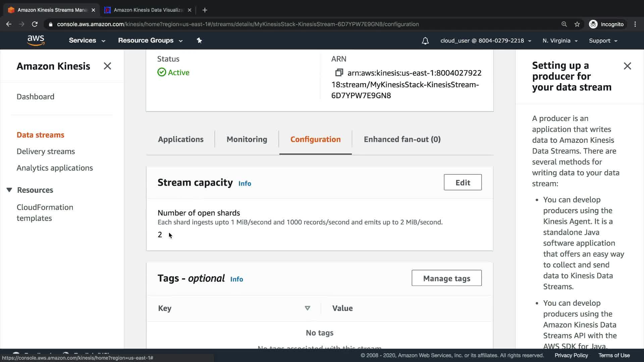The width and height of the screenshot is (644, 362).
Task: Collapse the Resources section triangle
Action: click(9, 190)
